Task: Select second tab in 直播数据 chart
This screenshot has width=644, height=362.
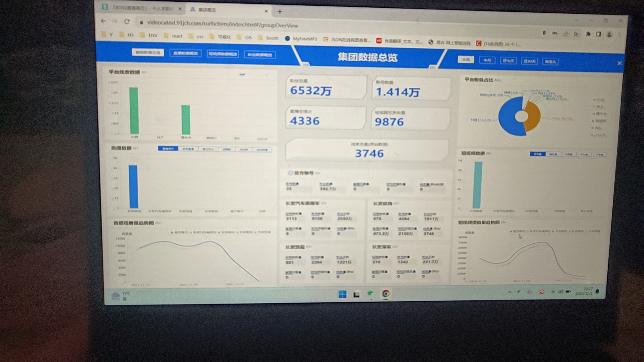Action: point(188,149)
